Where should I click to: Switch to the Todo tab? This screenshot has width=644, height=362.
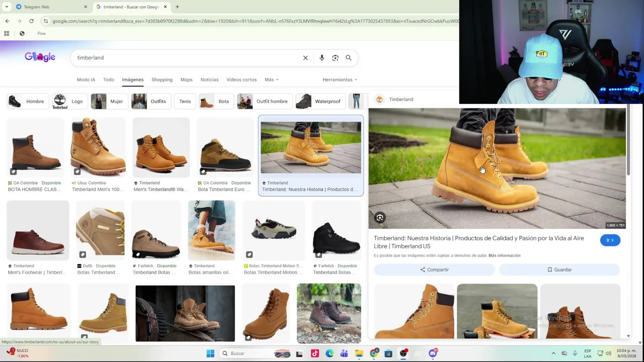[109, 79]
